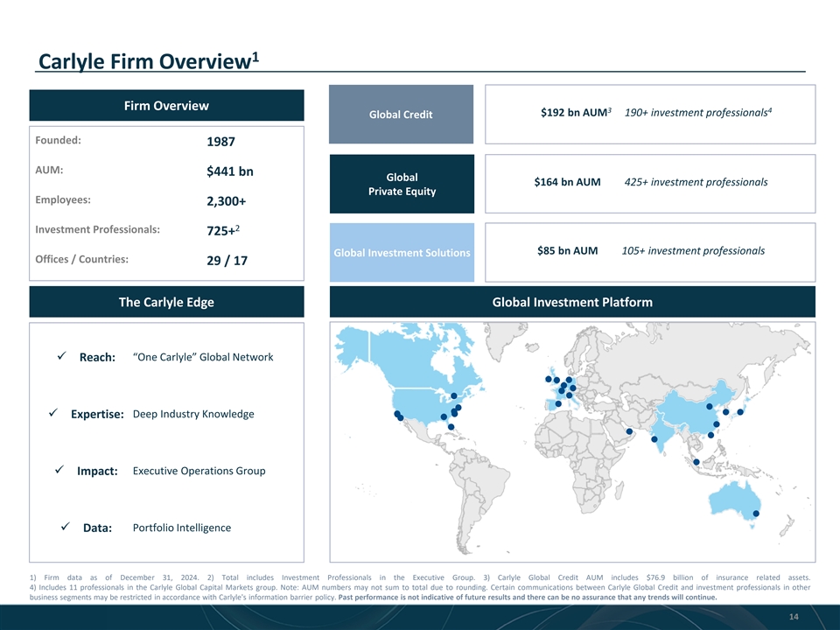
Task: Click the checkmark icon before Impact
Action: click(x=59, y=471)
